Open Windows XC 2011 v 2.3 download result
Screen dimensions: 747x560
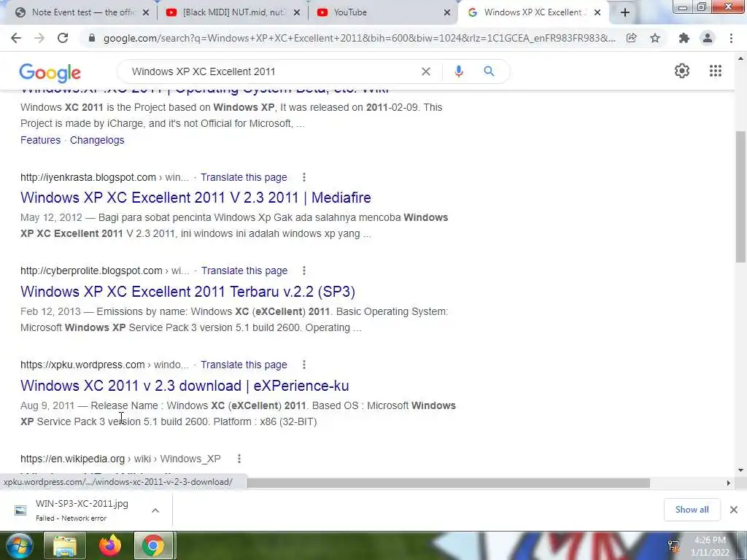click(185, 385)
